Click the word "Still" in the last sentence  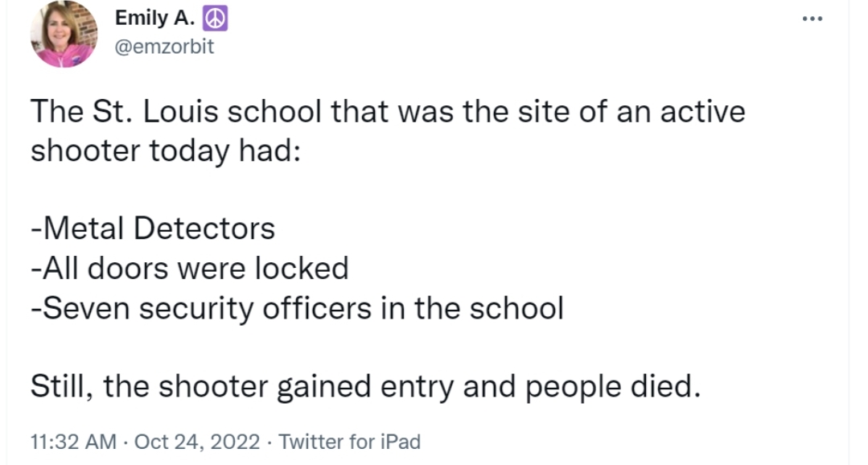(60, 388)
